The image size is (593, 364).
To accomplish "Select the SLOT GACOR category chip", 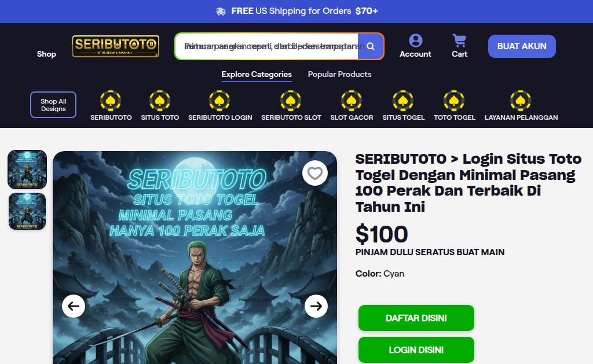I will click(x=352, y=106).
